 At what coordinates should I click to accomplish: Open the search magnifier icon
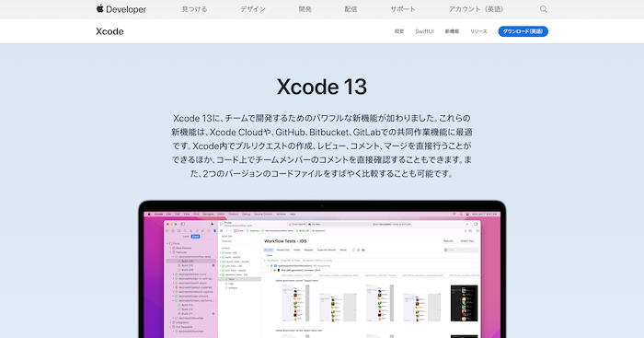544,9
